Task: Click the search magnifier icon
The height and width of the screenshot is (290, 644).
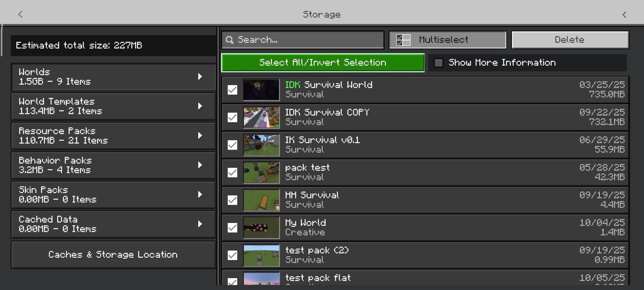Action: 229,40
